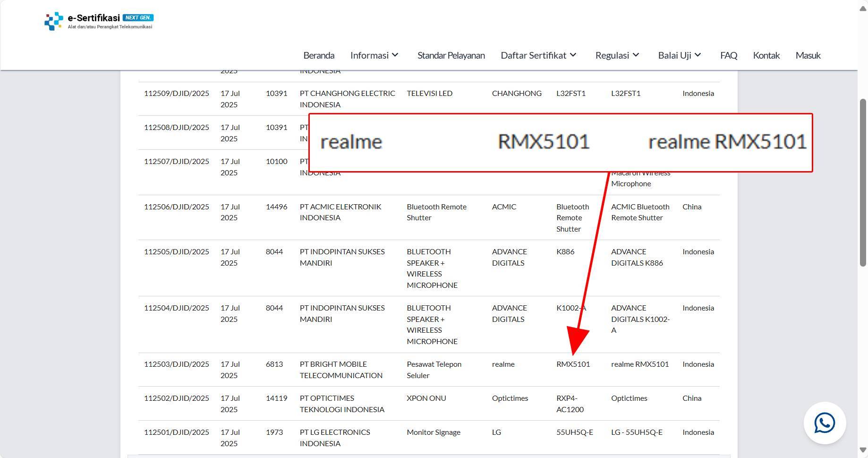Click the page scrollbar up arrow
Image resolution: width=868 pixels, height=458 pixels.
(x=863, y=9)
